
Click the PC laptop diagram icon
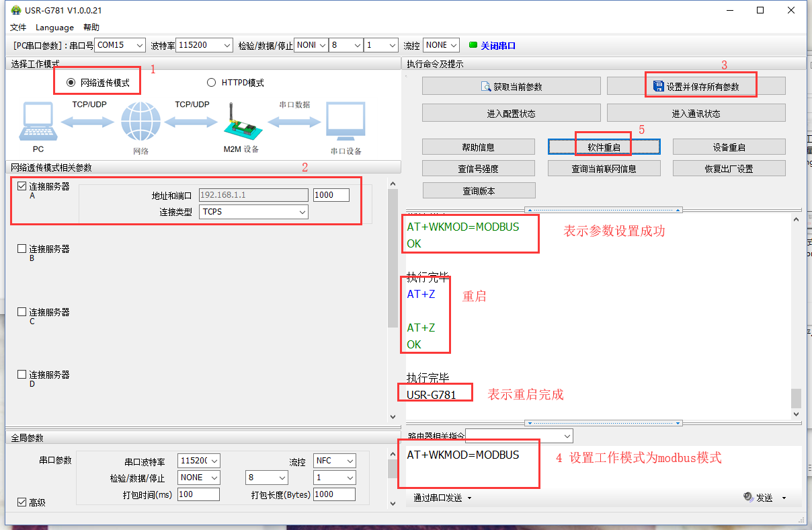pyautogui.click(x=37, y=122)
